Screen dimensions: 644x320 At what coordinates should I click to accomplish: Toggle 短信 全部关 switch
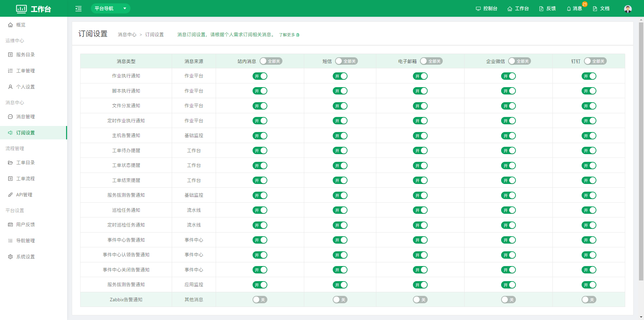click(x=346, y=61)
